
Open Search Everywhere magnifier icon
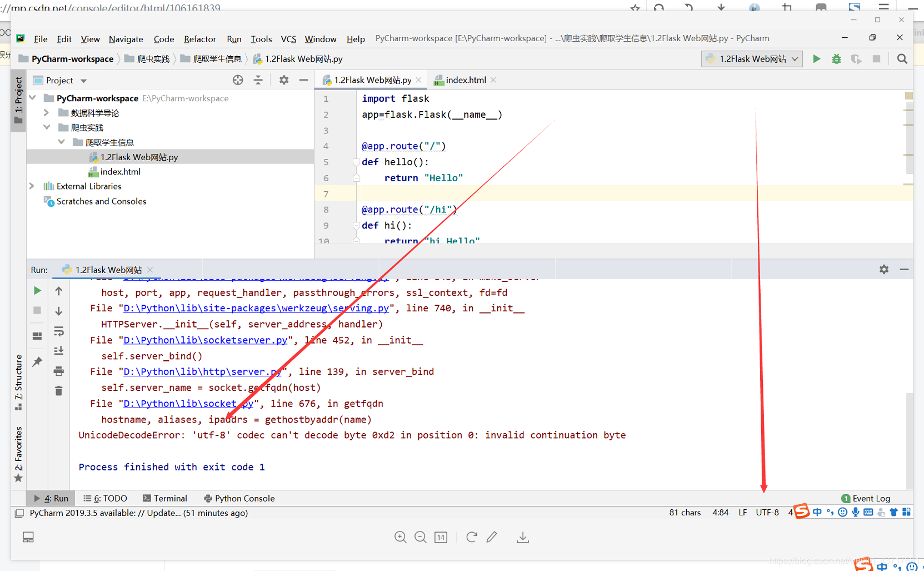click(x=901, y=58)
